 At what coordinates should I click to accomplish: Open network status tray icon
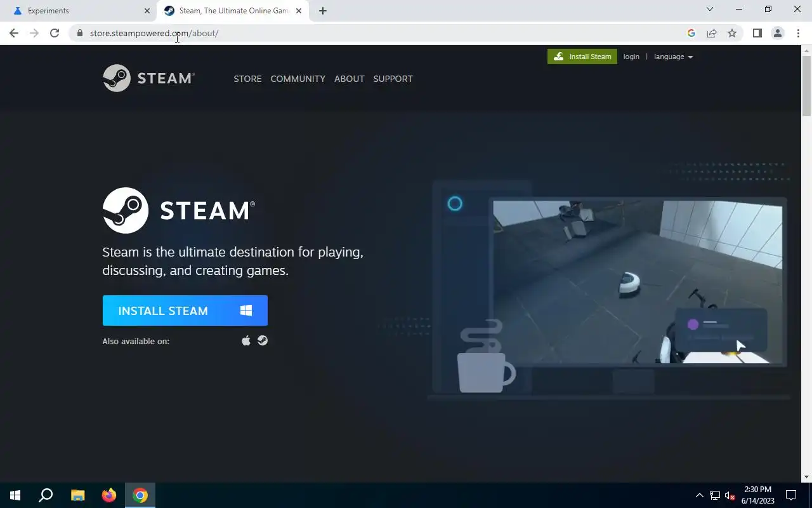[715, 495]
